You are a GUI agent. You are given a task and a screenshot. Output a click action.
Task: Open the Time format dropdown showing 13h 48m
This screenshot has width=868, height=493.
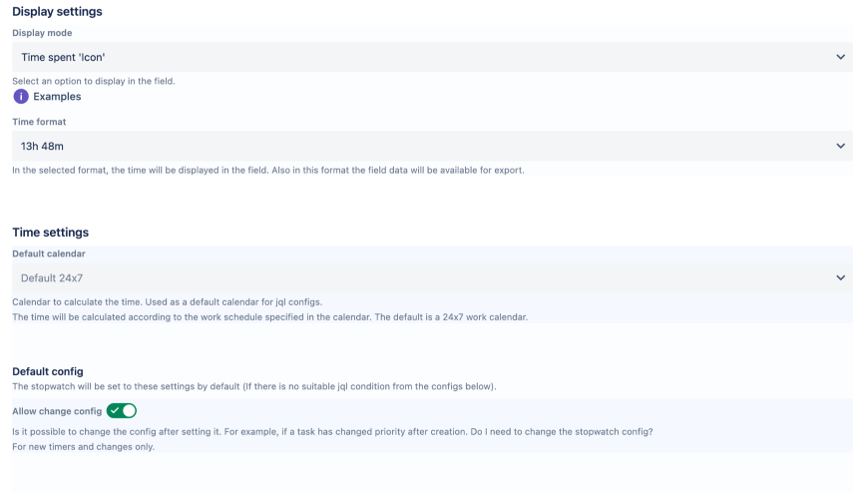pyautogui.click(x=429, y=147)
